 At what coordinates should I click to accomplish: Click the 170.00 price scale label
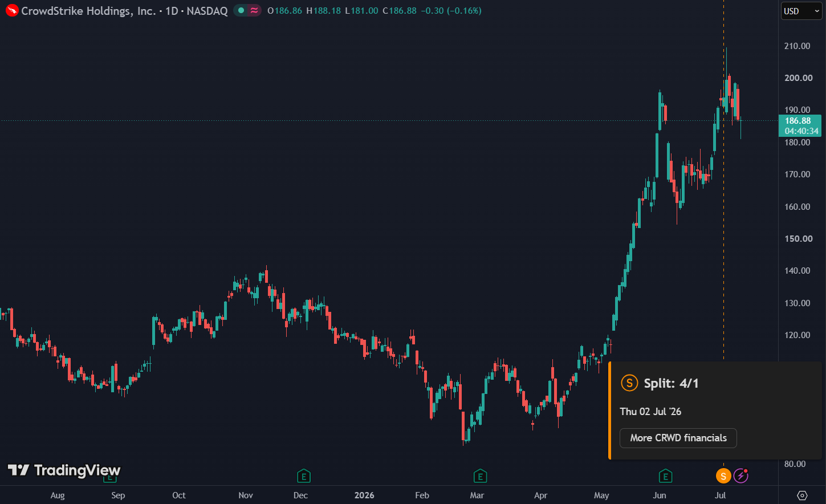point(797,174)
